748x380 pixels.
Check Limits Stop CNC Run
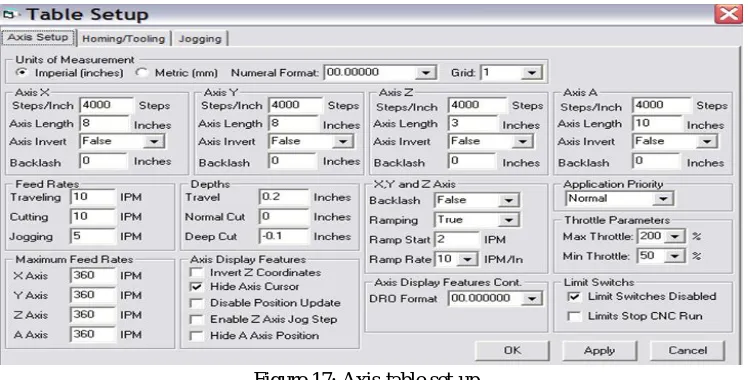tap(574, 316)
